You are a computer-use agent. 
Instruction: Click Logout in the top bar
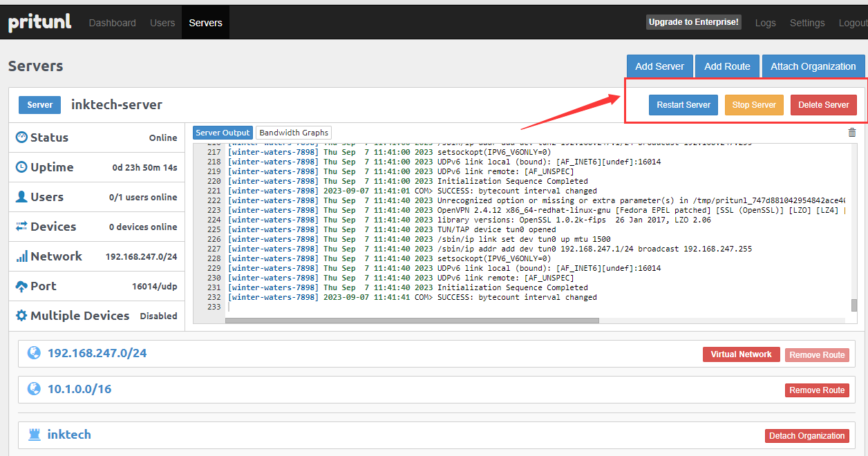tap(853, 23)
